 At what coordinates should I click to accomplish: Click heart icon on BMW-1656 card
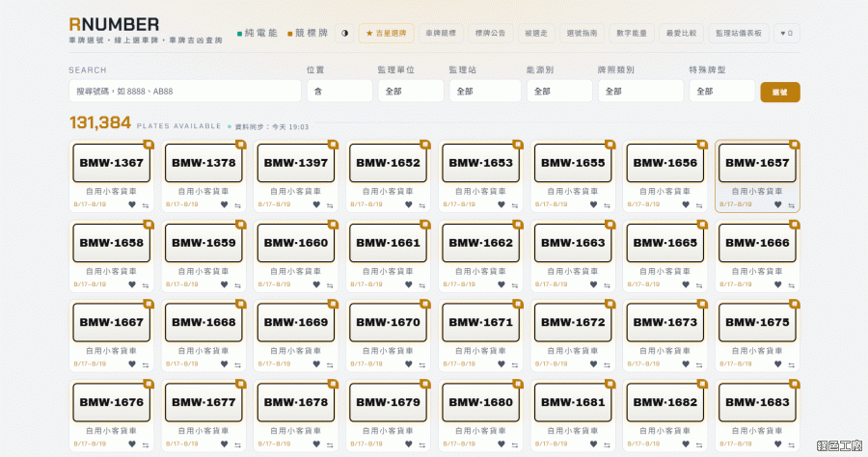[x=686, y=204]
